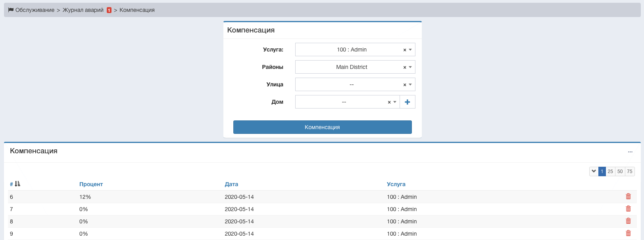The width and height of the screenshot is (644, 240).
Task: Sort table by the # column
Action: click(12, 184)
